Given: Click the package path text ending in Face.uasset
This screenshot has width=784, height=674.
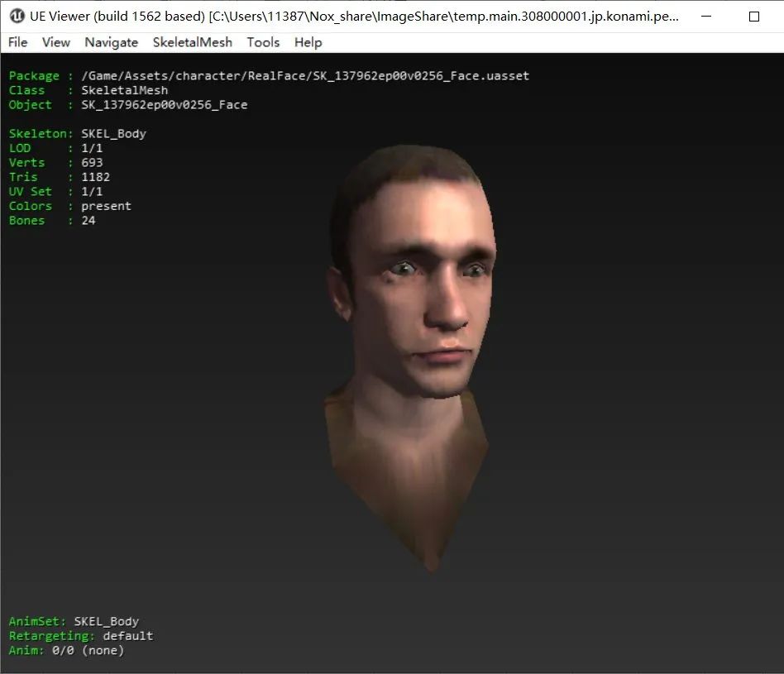Looking at the screenshot, I should tap(305, 76).
